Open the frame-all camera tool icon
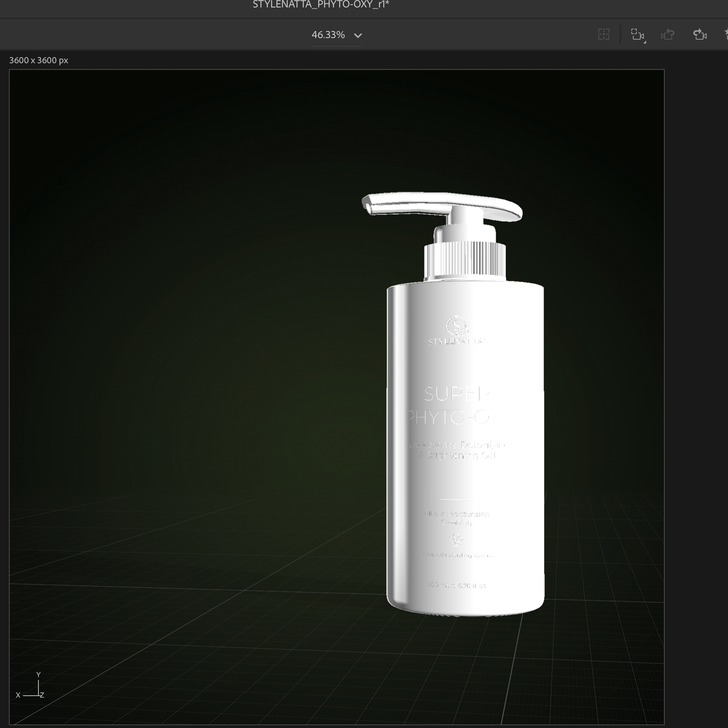This screenshot has height=728, width=728. pyautogui.click(x=637, y=34)
